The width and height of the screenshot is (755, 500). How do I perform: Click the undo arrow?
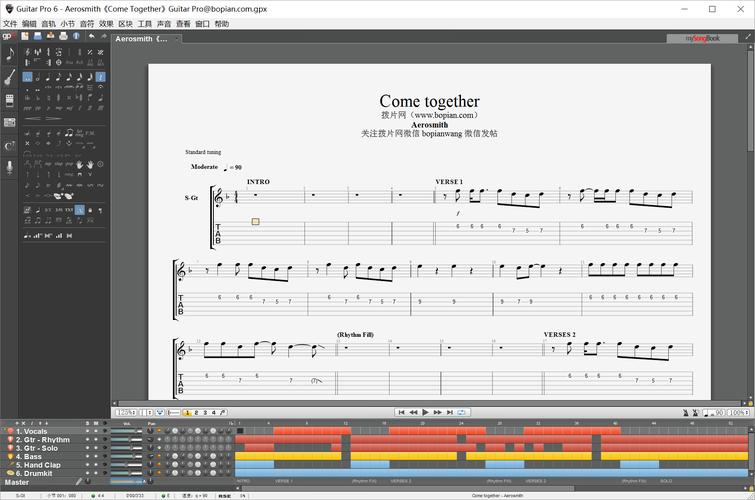click(x=91, y=36)
